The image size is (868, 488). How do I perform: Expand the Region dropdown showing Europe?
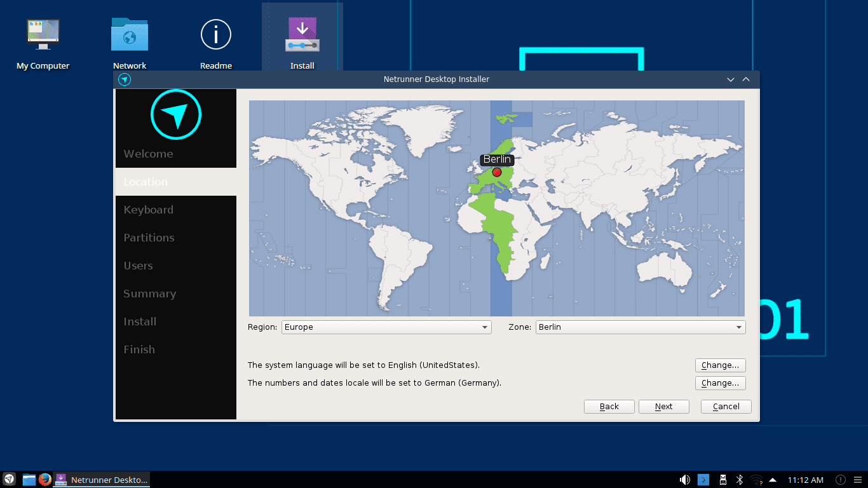(386, 327)
